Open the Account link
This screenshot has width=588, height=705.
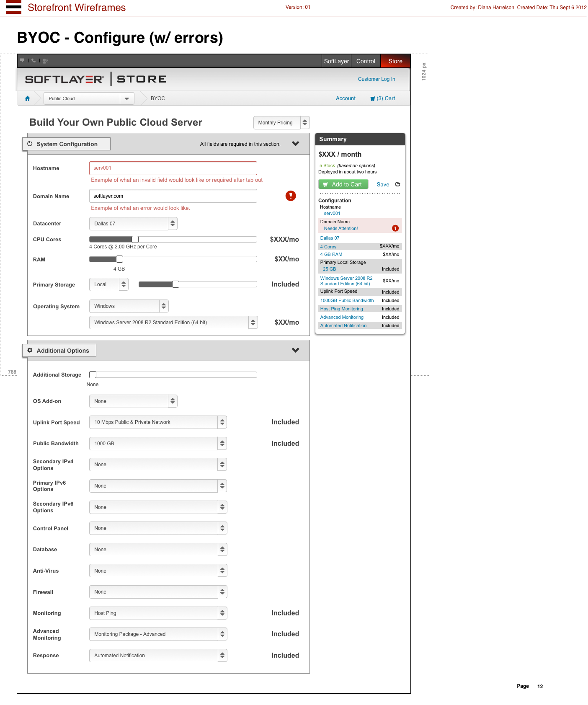point(346,98)
